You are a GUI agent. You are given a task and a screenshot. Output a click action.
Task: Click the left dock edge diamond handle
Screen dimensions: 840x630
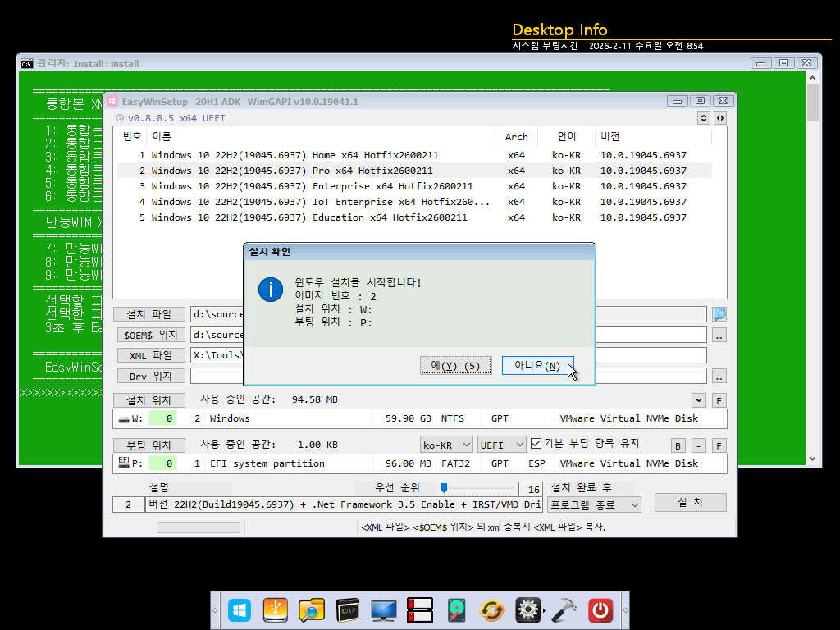click(x=216, y=610)
